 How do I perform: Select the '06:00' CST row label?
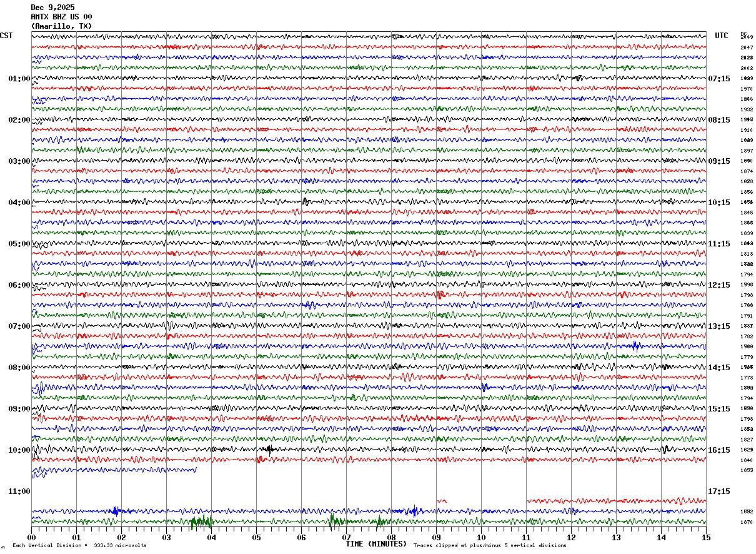click(x=19, y=285)
